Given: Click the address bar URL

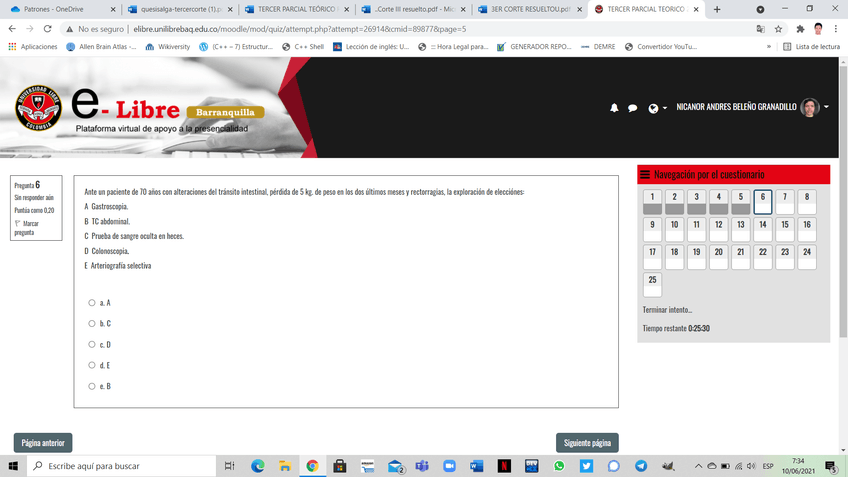Looking at the screenshot, I should coord(300,29).
